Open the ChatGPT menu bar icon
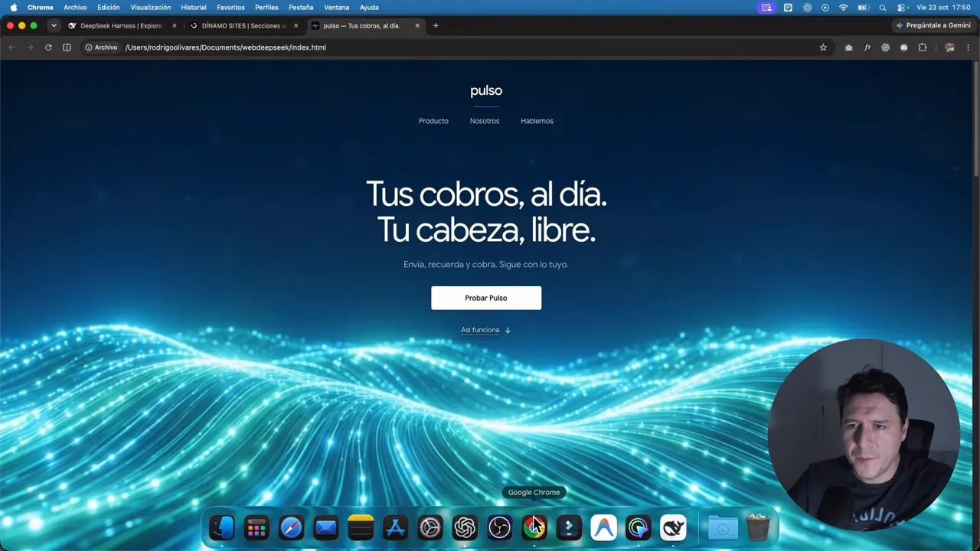This screenshot has height=551, width=980. click(x=807, y=8)
